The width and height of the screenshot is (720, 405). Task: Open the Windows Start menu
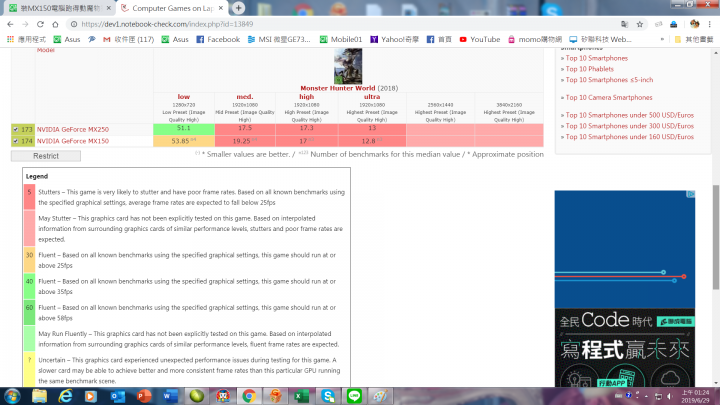point(12,396)
